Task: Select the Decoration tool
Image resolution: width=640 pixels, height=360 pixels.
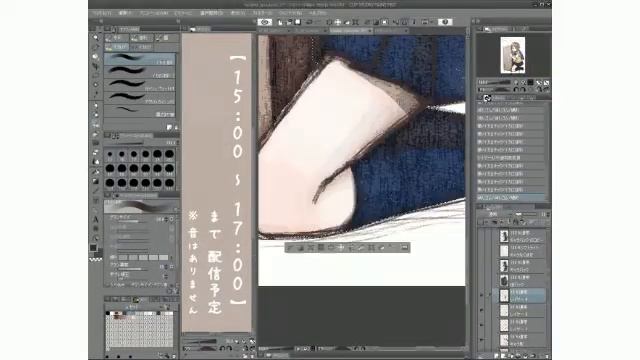Action: tap(96, 143)
